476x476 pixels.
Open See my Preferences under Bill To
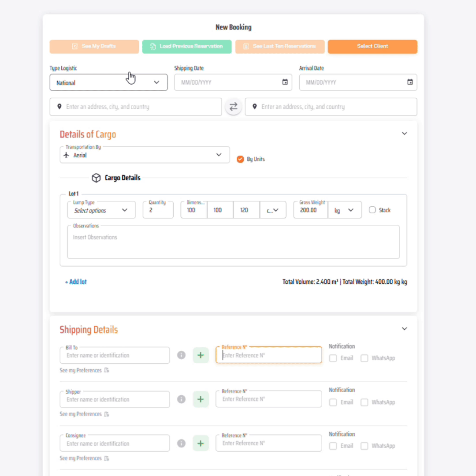[81, 370]
